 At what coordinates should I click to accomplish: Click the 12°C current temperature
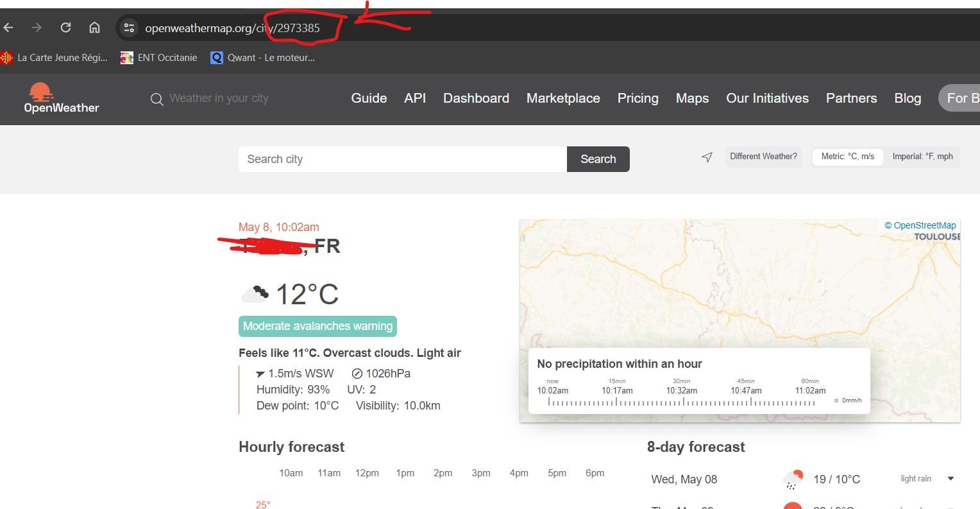click(x=307, y=295)
